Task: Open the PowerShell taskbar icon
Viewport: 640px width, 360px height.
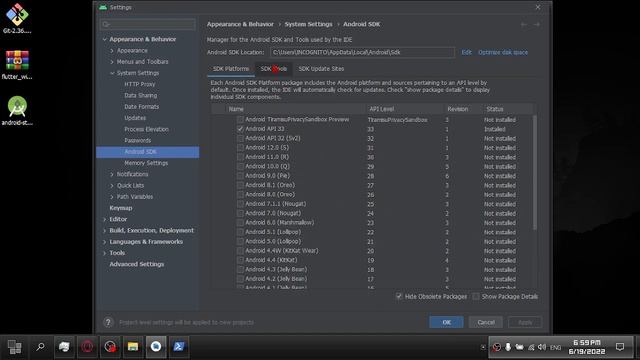Action: [x=179, y=347]
